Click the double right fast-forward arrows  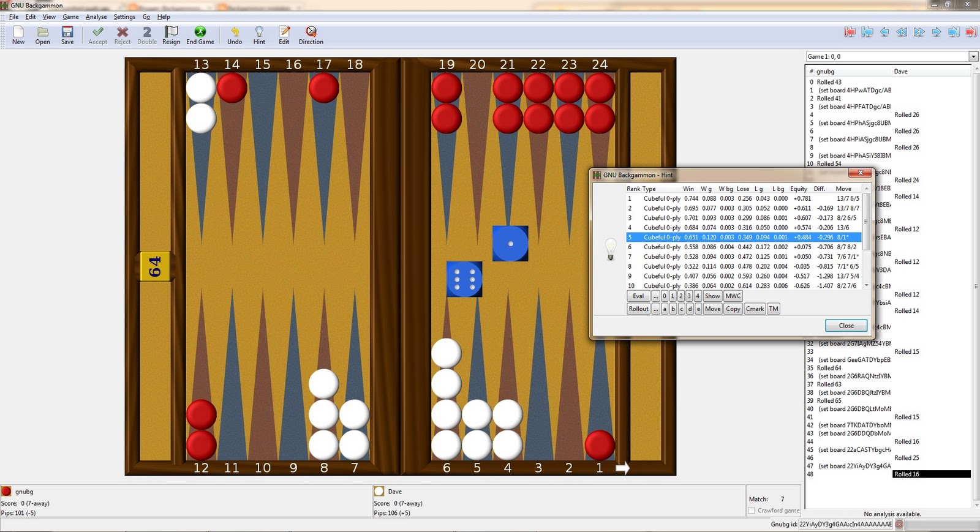[919, 32]
